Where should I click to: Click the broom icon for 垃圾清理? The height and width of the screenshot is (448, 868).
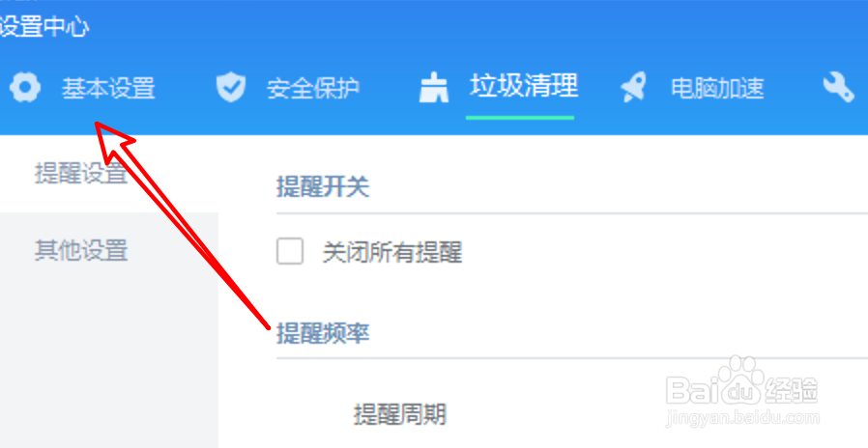coord(433,88)
